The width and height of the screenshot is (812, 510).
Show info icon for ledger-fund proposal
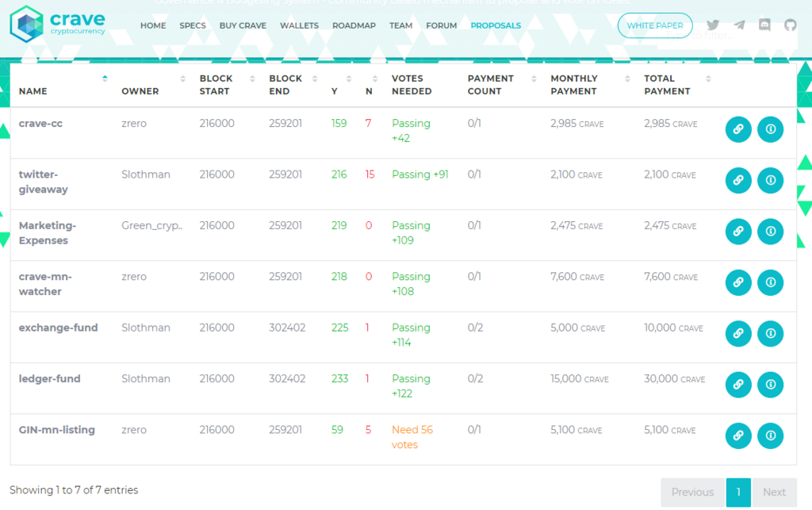[770, 385]
